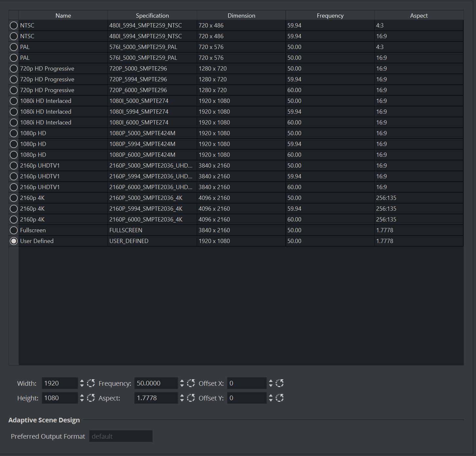
Task: Sort by the Aspect column header
Action: tap(419, 15)
